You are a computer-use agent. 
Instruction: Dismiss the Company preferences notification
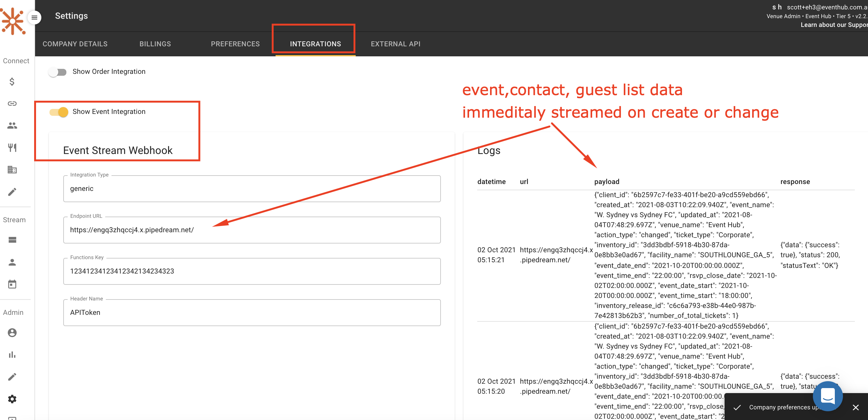(x=855, y=407)
